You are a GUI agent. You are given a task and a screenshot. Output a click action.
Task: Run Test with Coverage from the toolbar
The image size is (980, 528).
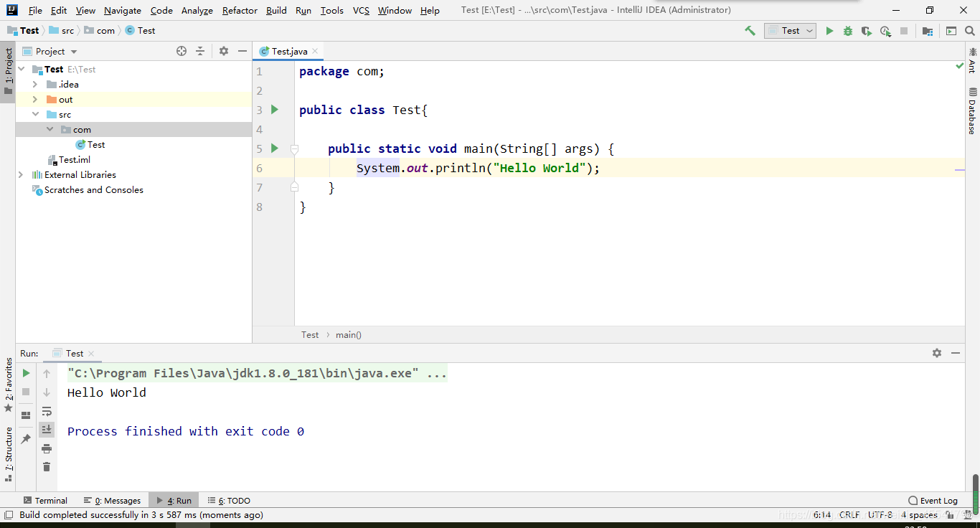tap(867, 31)
